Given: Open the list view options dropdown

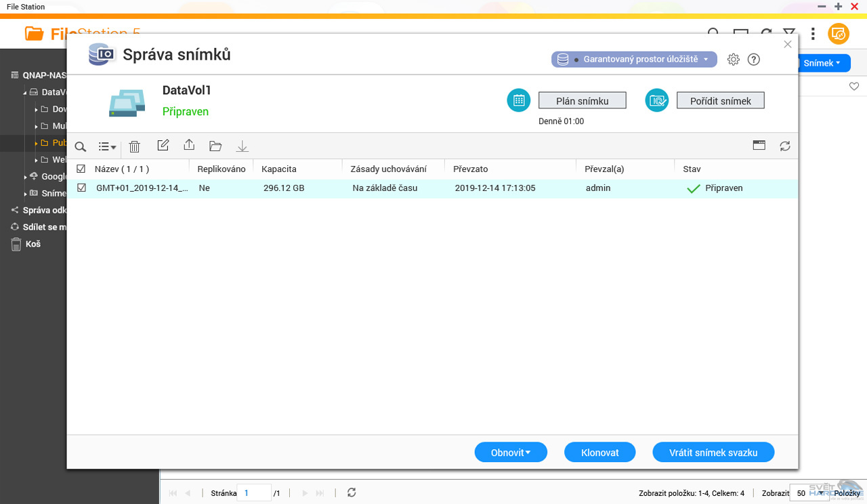Looking at the screenshot, I should (x=107, y=146).
